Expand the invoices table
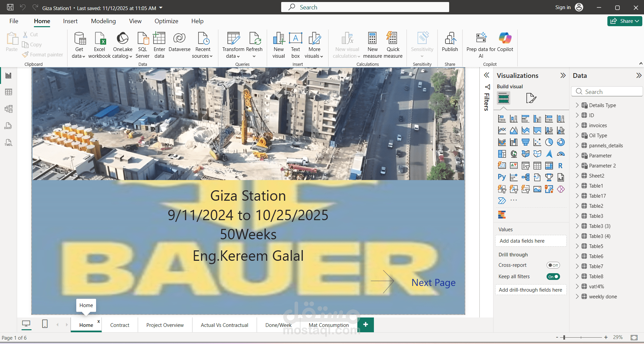 [577, 125]
